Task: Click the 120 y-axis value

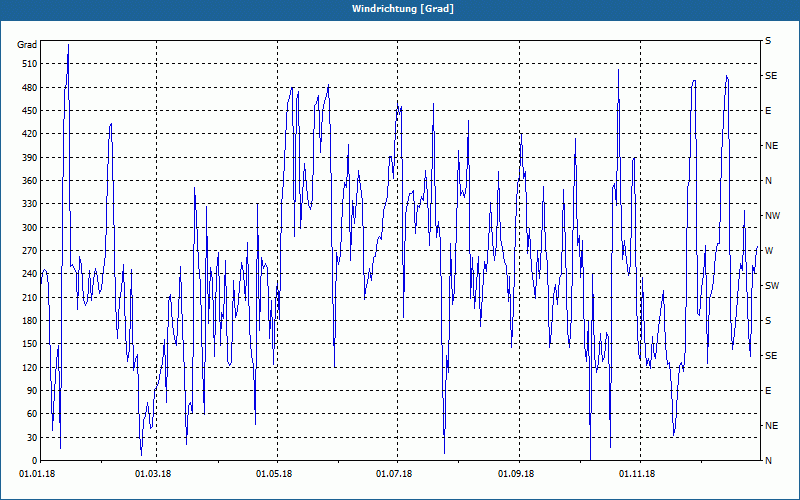Action: [30, 367]
